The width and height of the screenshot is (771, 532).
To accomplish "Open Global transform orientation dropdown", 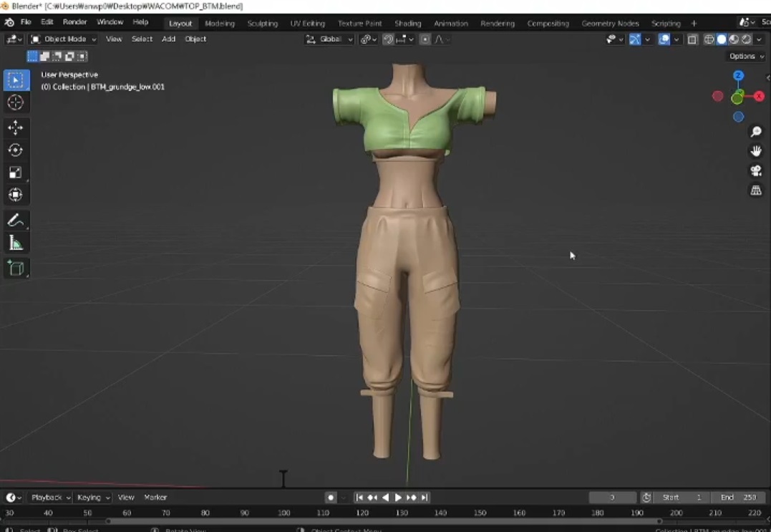I will coord(329,39).
